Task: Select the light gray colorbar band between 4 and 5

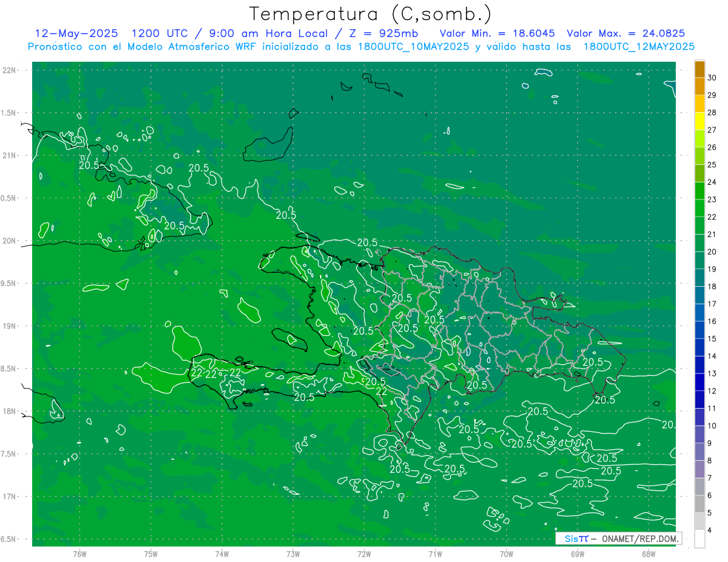Action: [699, 521]
